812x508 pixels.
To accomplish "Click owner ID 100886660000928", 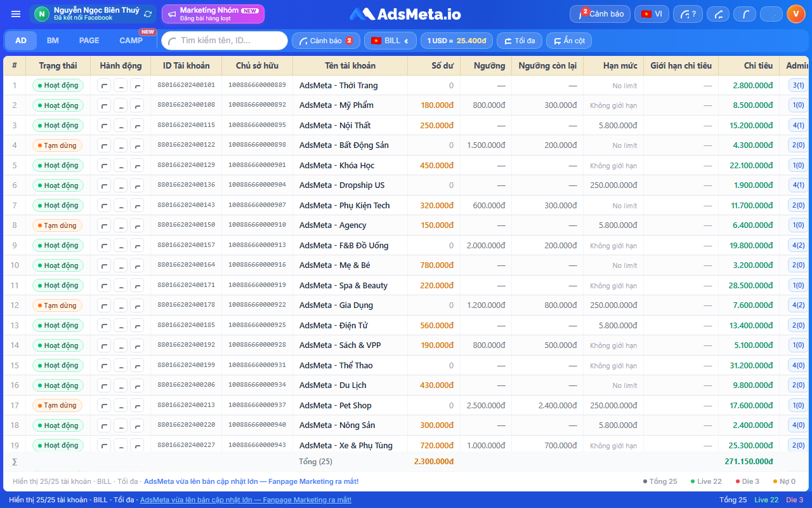I will pos(257,345).
